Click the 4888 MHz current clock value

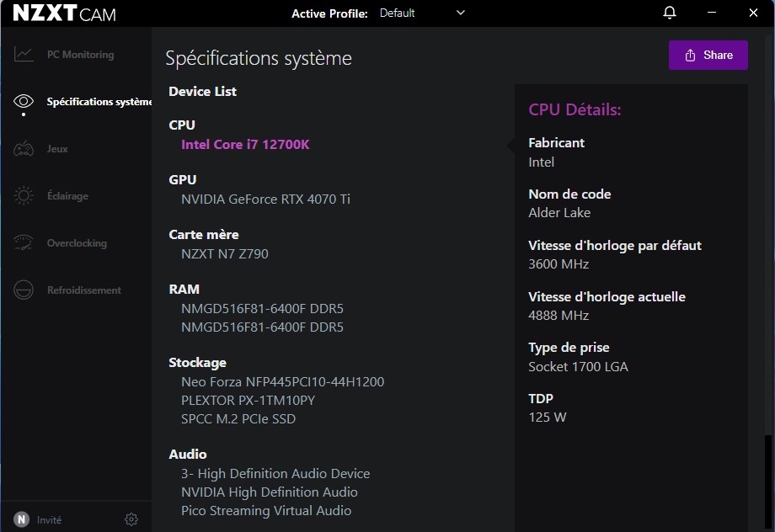point(559,315)
